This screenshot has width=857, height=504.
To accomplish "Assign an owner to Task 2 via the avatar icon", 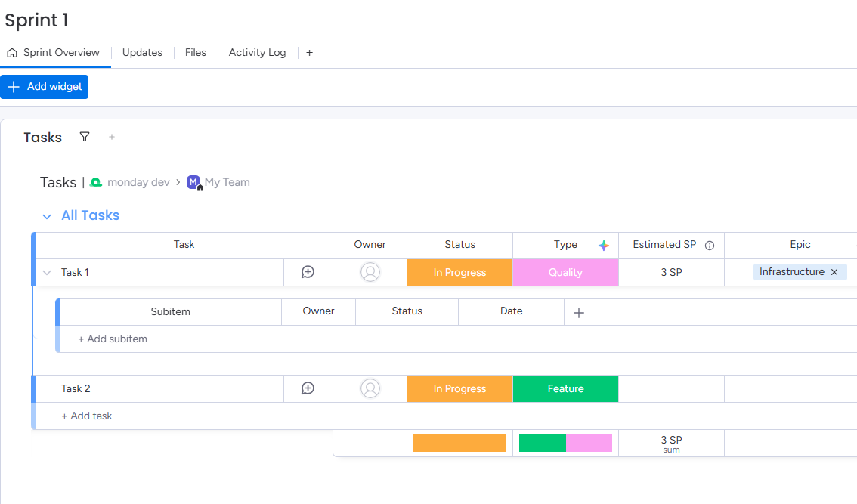I will [370, 388].
